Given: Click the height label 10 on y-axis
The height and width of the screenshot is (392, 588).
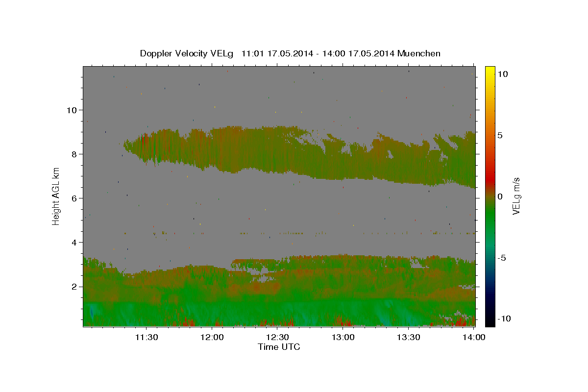Looking at the screenshot, I should click(72, 110).
